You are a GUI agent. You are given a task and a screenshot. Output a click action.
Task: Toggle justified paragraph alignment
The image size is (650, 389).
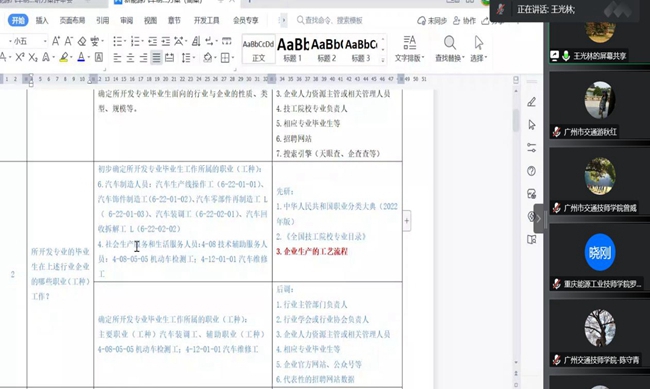click(x=156, y=58)
